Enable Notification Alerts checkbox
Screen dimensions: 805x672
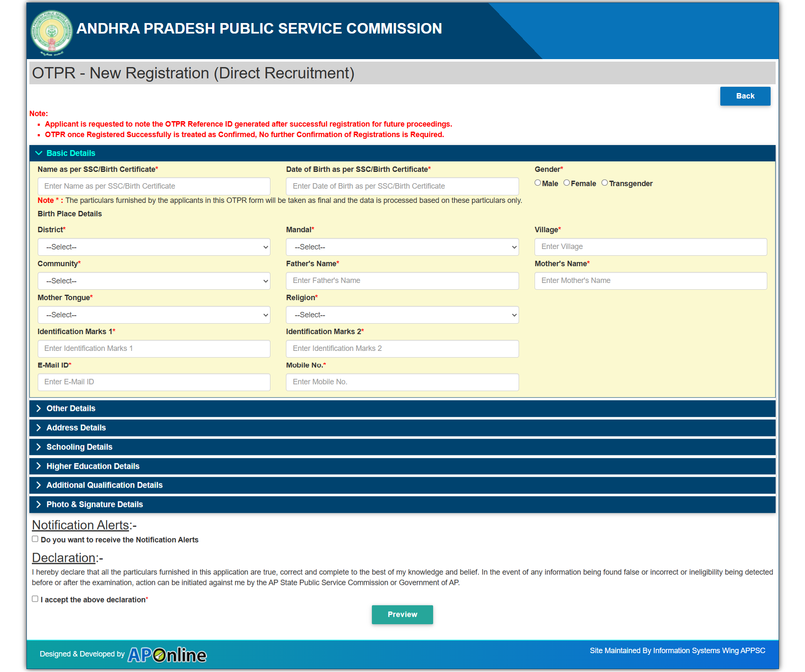click(x=35, y=539)
